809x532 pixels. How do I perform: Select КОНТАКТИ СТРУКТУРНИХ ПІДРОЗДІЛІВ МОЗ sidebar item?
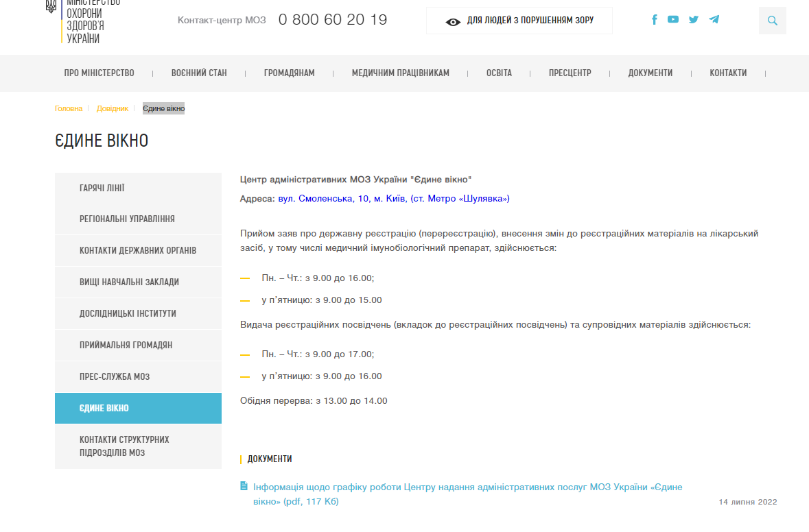[x=139, y=446]
